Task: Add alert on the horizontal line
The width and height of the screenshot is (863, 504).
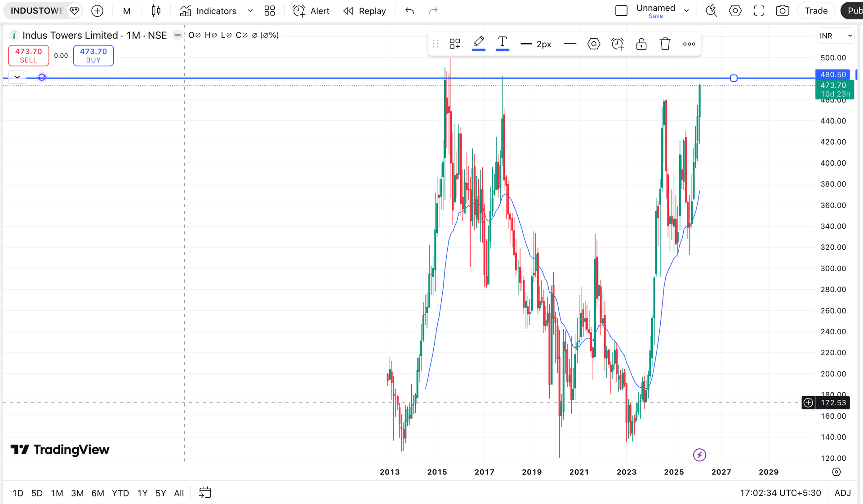Action: tap(618, 44)
